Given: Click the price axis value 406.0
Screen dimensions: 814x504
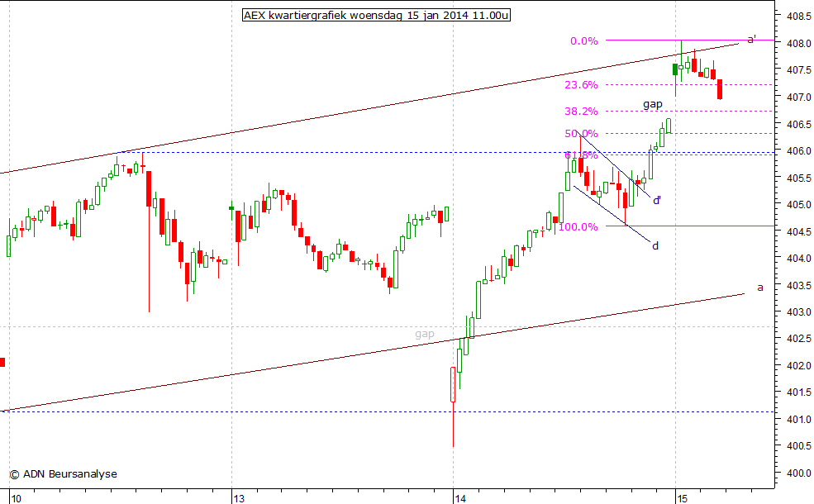Looking at the screenshot, I should [x=798, y=151].
